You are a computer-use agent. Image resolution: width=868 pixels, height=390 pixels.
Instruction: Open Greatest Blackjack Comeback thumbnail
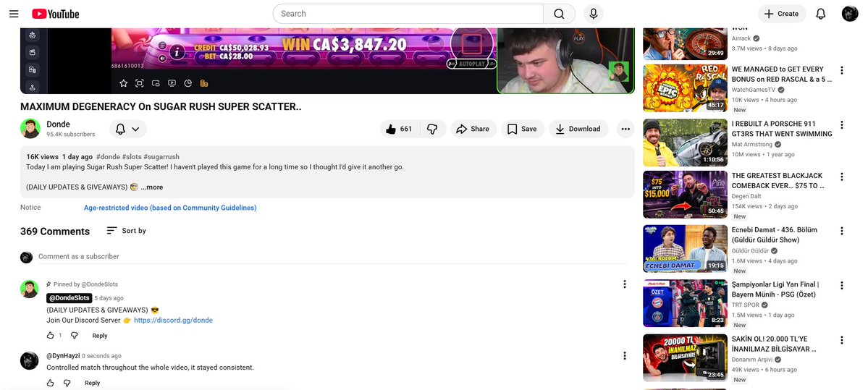(x=685, y=194)
